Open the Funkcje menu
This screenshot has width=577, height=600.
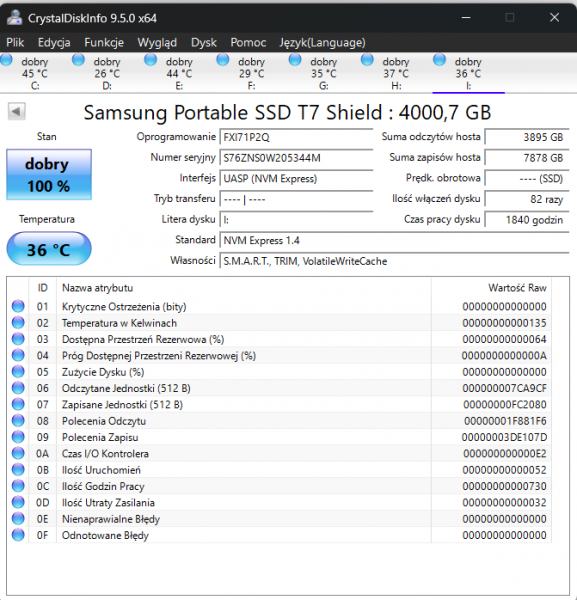tap(104, 42)
